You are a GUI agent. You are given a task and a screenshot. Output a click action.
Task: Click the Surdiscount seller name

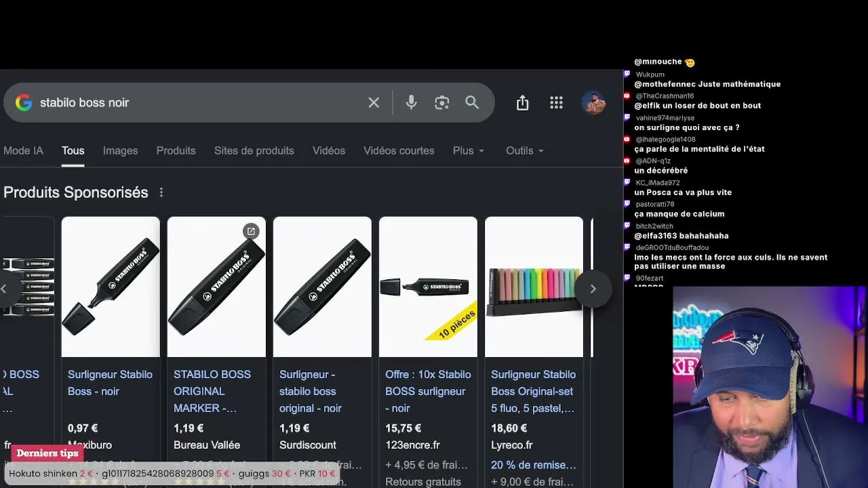coord(308,445)
